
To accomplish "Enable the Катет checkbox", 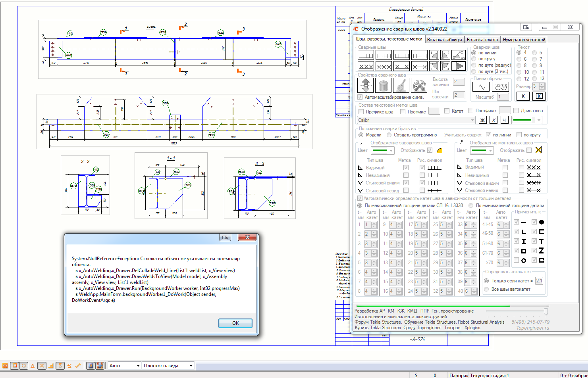I will pyautogui.click(x=447, y=111).
